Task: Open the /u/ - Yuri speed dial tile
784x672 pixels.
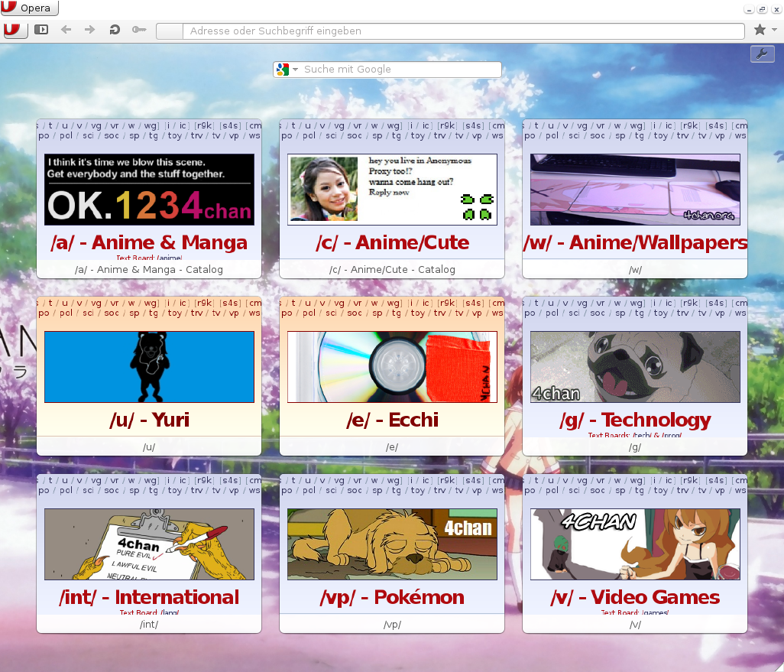Action: pos(149,376)
